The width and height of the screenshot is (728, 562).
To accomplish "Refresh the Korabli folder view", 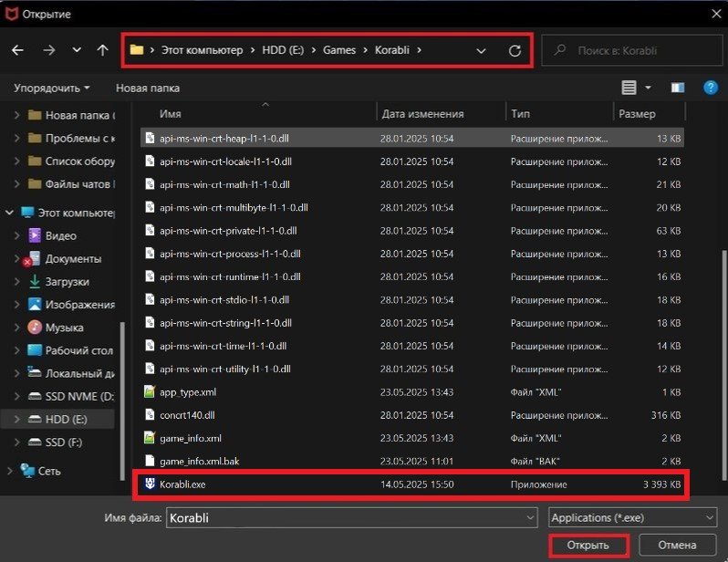I will [515, 50].
